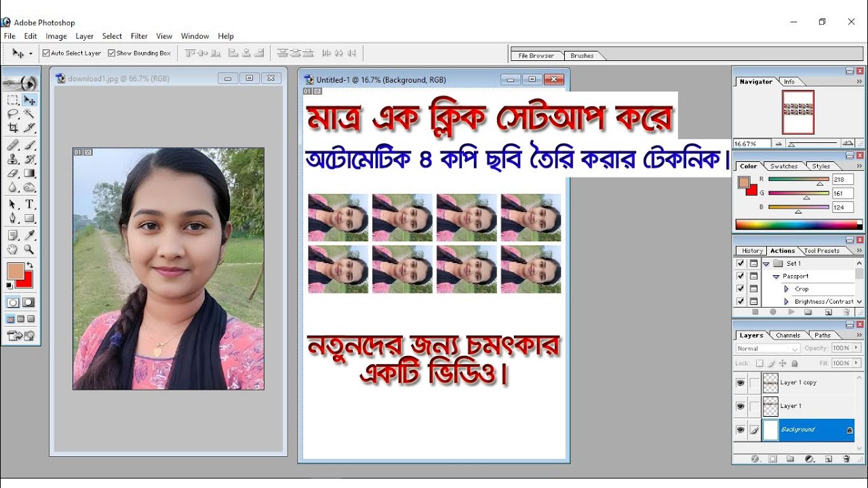Select the Lasso tool
This screenshot has width=868, height=488.
point(13,114)
